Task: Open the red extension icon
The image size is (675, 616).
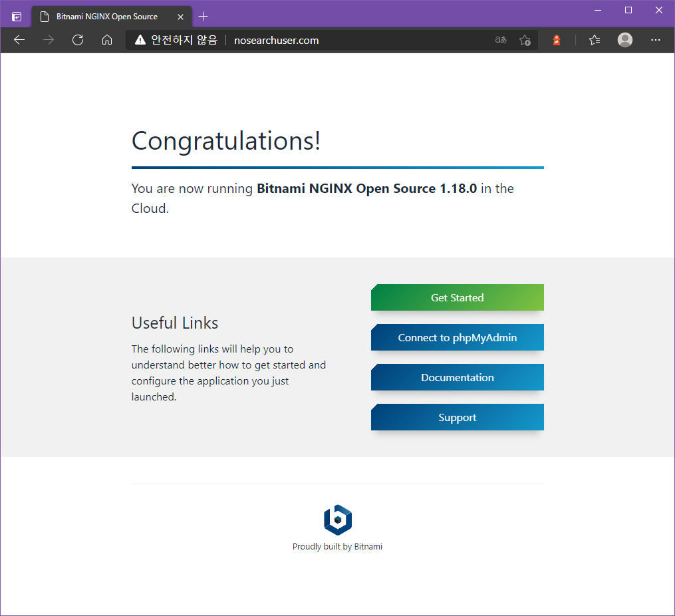Action: click(x=556, y=40)
